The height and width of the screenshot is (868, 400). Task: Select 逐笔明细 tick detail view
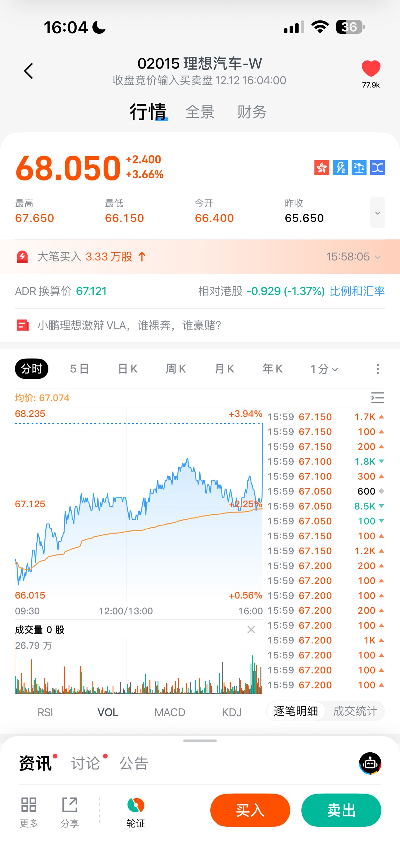point(296,711)
